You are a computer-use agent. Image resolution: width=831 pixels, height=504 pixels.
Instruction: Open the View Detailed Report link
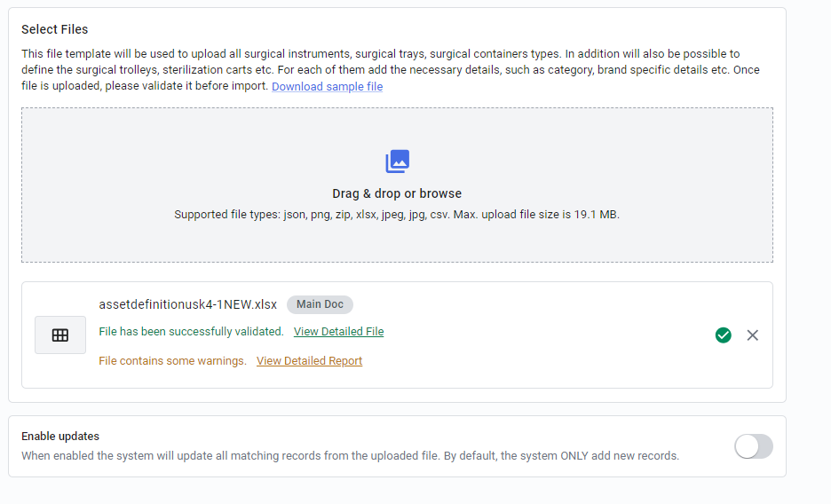pos(310,360)
